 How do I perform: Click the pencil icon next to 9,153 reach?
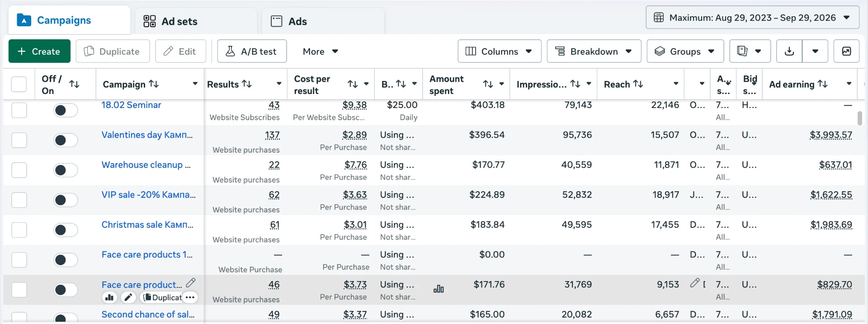pos(695,283)
